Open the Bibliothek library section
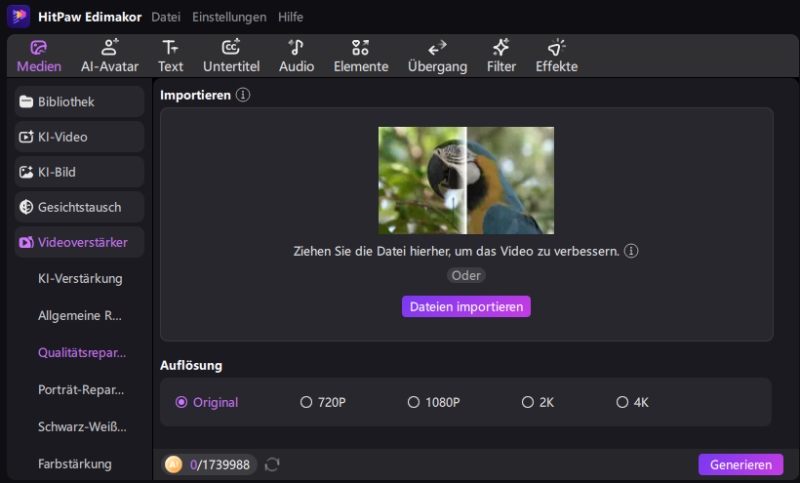The height and width of the screenshot is (483, 800). [x=79, y=102]
